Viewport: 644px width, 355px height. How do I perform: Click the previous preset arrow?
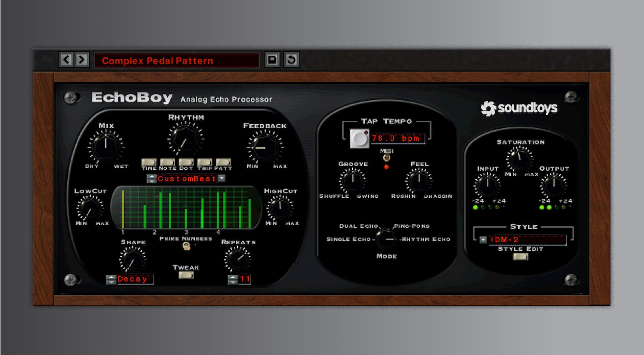(66, 60)
